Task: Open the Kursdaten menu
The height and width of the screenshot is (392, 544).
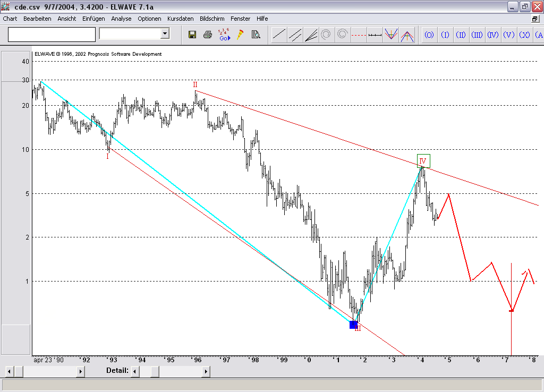Action: coord(180,19)
